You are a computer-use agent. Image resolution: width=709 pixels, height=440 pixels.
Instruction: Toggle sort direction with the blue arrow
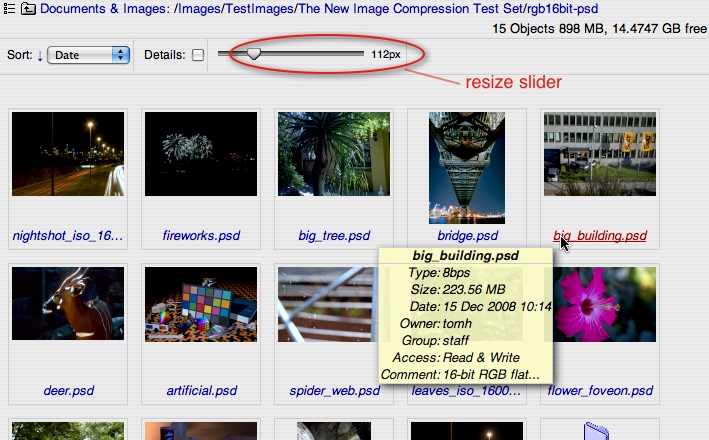[x=40, y=56]
